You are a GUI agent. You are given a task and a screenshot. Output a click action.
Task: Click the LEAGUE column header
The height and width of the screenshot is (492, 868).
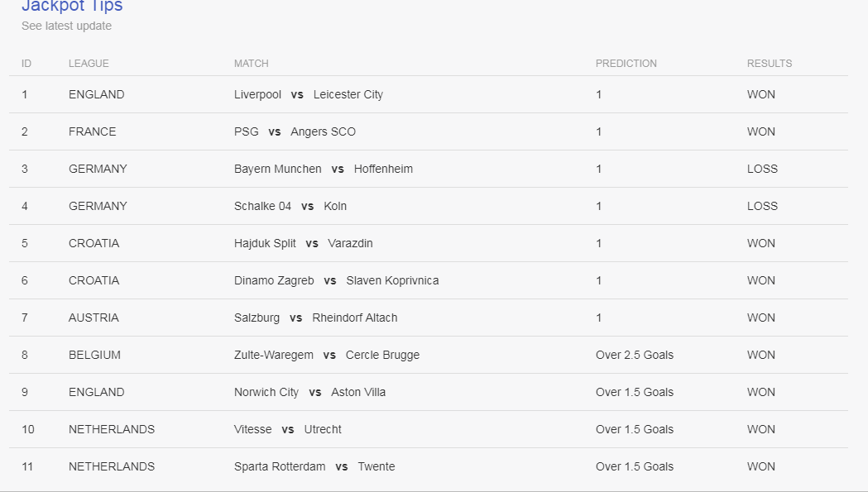click(x=89, y=64)
